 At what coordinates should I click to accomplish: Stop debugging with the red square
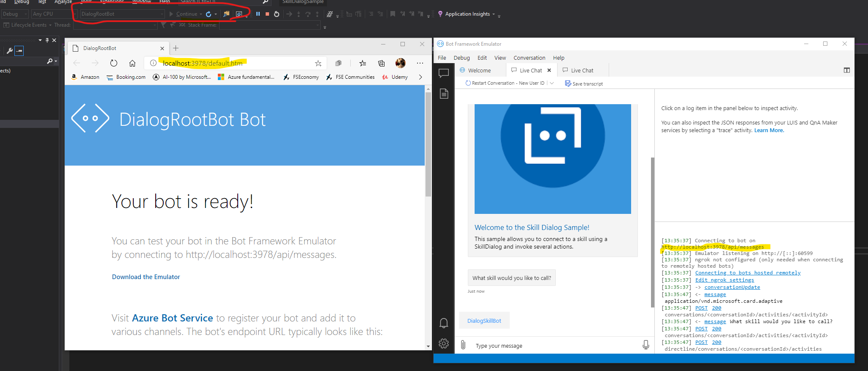[x=267, y=14]
